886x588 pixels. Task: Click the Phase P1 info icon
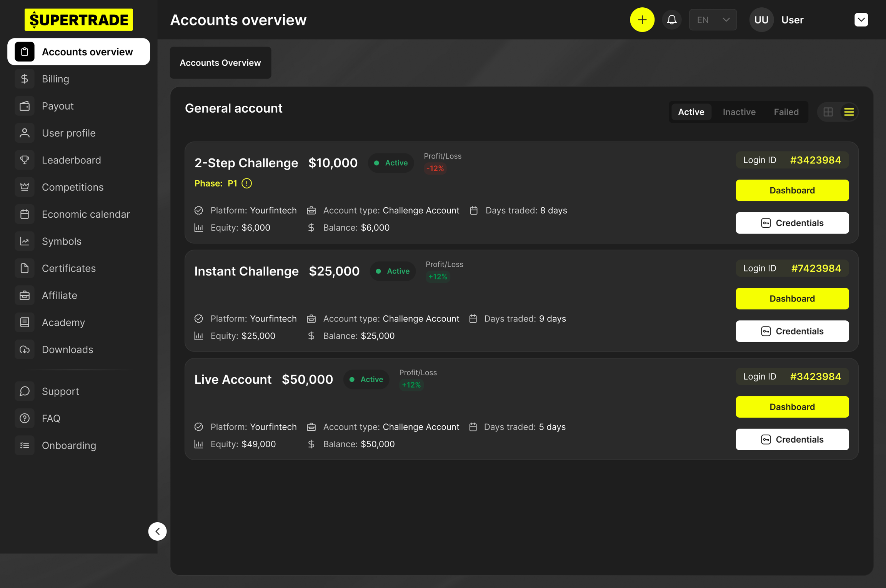247,183
